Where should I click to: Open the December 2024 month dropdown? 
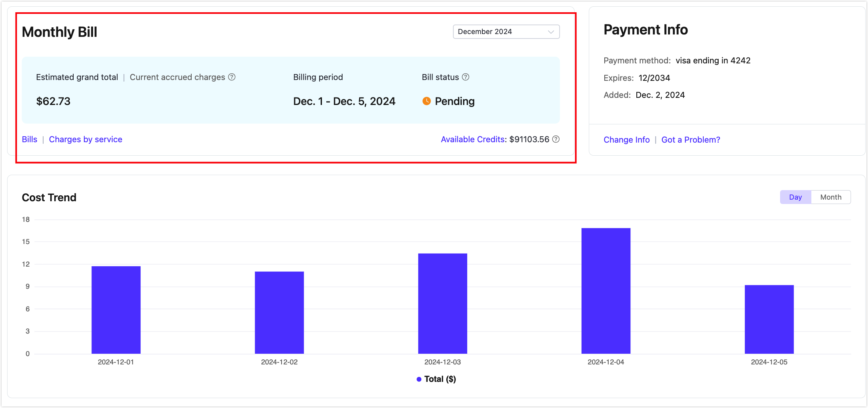click(506, 32)
